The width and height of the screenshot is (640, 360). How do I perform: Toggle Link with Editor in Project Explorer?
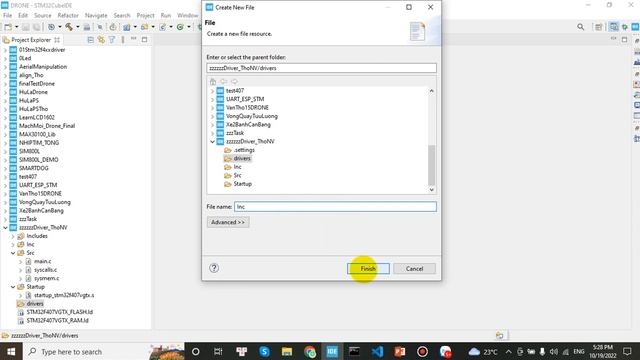(101, 40)
